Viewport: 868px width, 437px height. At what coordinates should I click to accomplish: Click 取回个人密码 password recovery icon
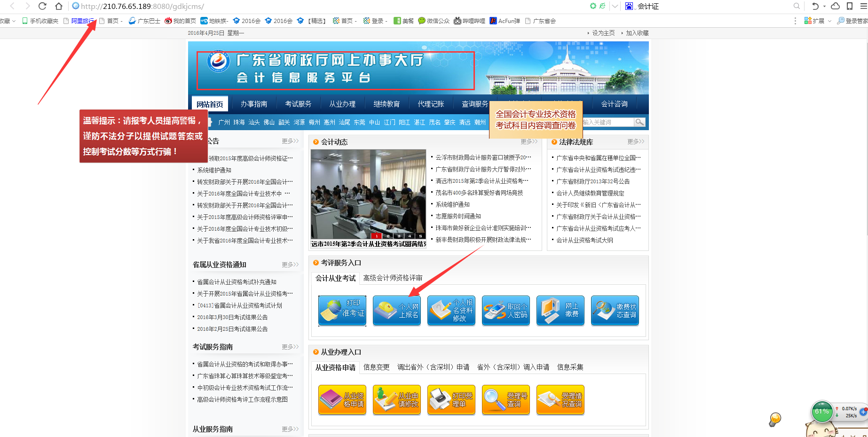[x=505, y=310]
